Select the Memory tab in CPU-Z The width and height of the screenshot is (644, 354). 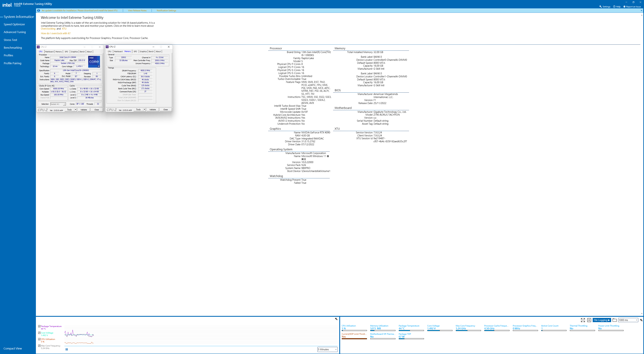click(x=58, y=52)
